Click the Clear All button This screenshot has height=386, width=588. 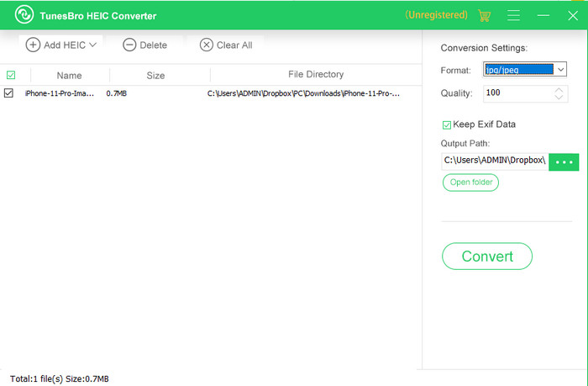click(x=226, y=45)
